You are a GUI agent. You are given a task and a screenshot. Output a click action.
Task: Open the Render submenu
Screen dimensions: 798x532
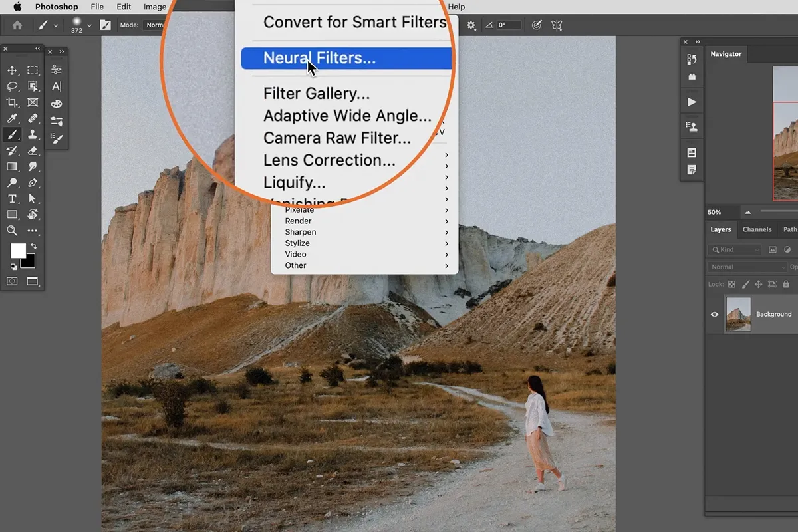tap(365, 221)
